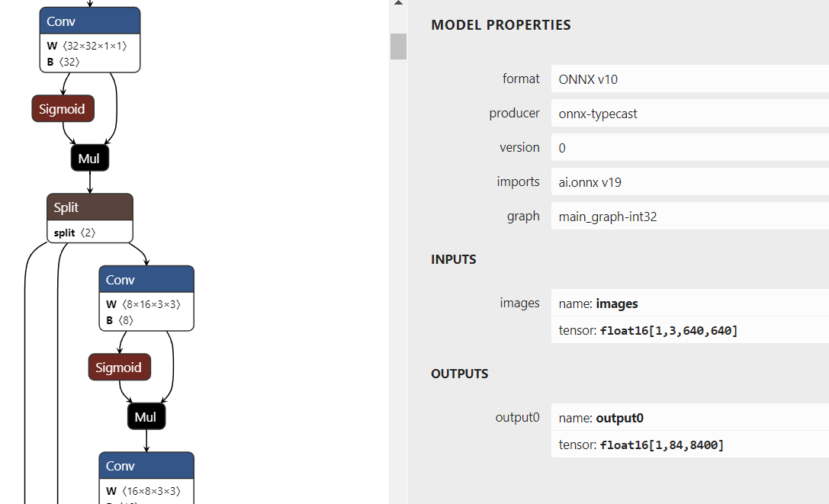Click the sidebar vertical scrollbar thumb
The width and height of the screenshot is (829, 504).
[x=398, y=46]
